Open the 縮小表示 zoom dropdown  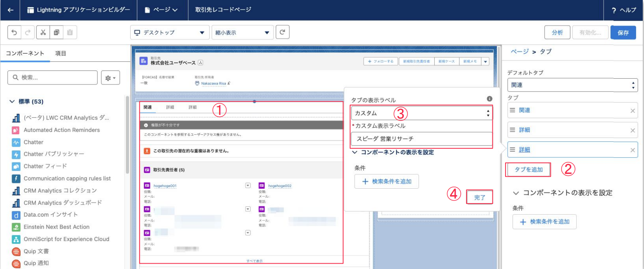pos(242,33)
